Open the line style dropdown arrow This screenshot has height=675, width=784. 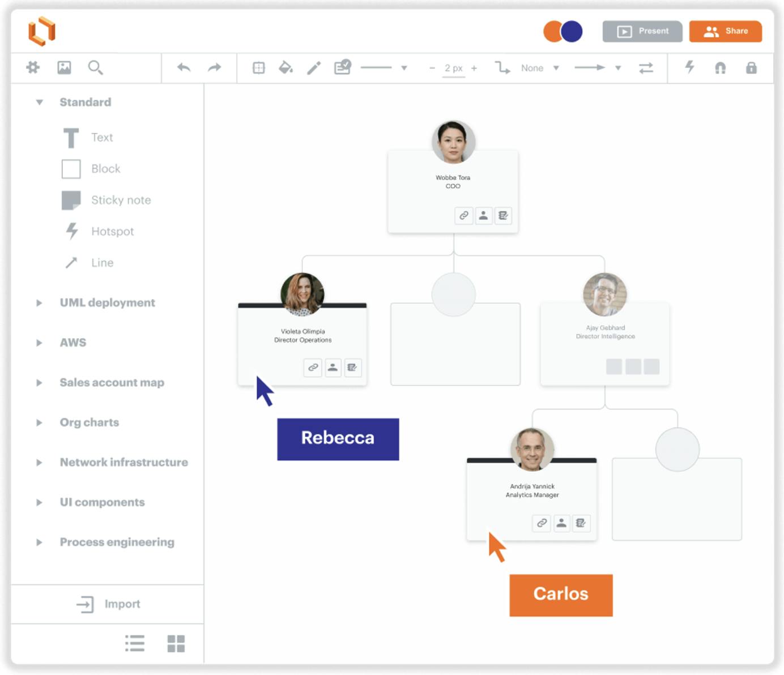pyautogui.click(x=404, y=68)
